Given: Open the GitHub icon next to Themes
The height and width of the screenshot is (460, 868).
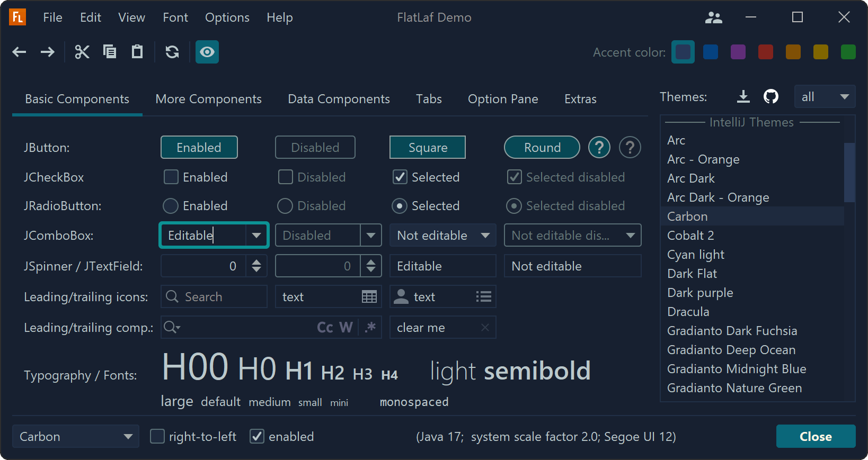Looking at the screenshot, I should pyautogui.click(x=771, y=96).
